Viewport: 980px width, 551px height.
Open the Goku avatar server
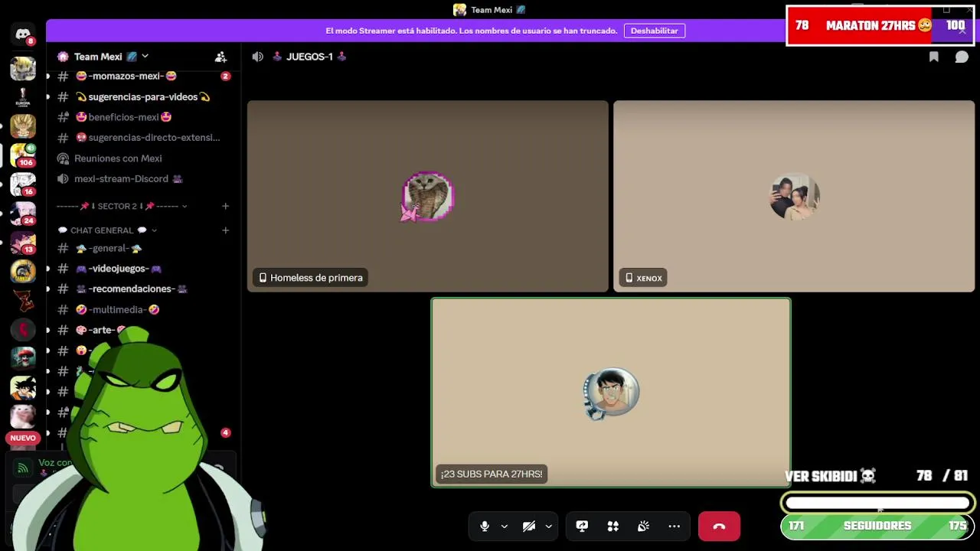23,387
